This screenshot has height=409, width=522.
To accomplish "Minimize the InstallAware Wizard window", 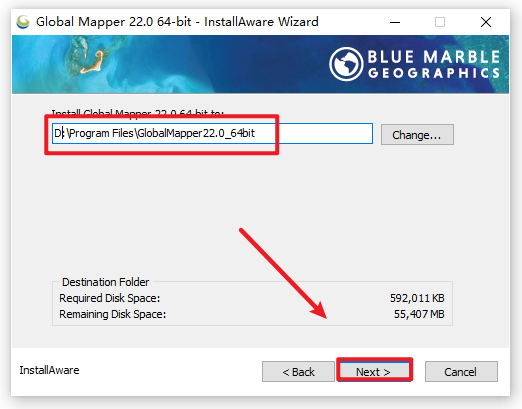I will pyautogui.click(x=395, y=22).
